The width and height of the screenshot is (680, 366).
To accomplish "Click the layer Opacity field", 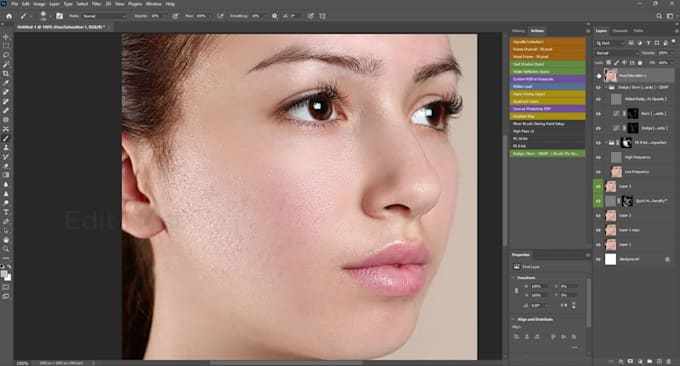I will coord(664,53).
